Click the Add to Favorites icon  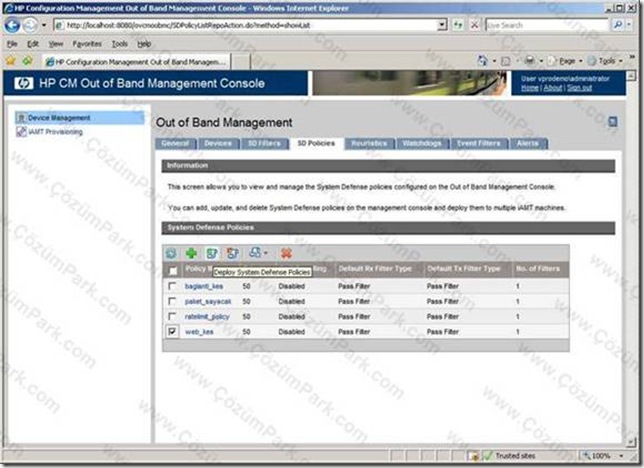(x=27, y=61)
